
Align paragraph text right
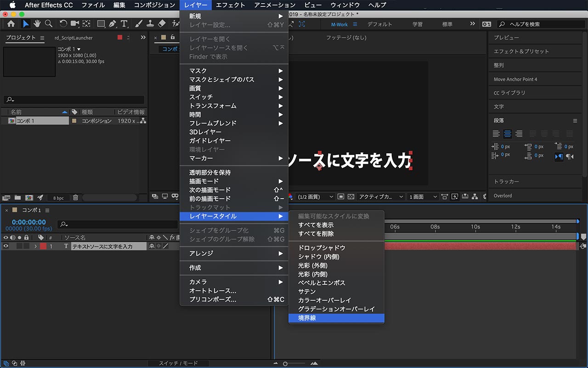tap(519, 134)
